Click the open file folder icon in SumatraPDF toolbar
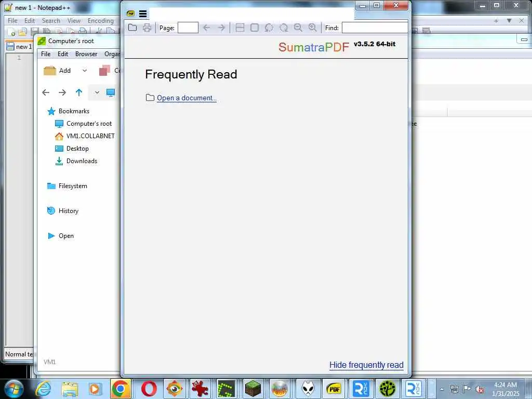This screenshot has width=532, height=399. [132, 28]
